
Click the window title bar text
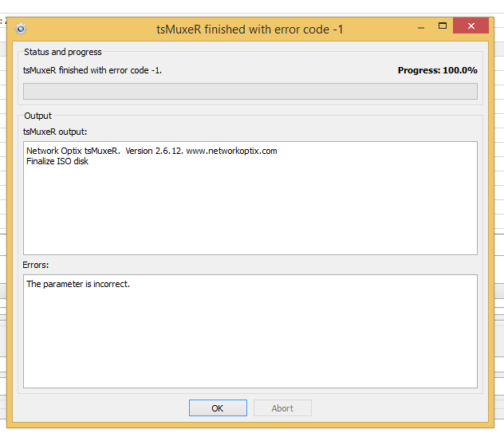click(250, 30)
